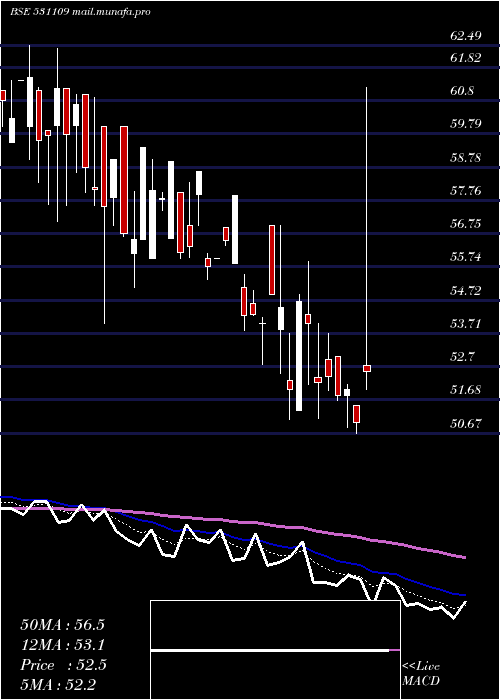Click the 12MA : 53.1 readout

tap(62, 645)
